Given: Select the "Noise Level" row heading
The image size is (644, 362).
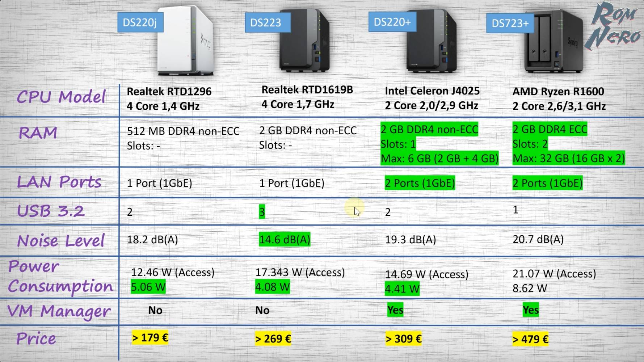Looking at the screenshot, I should [x=61, y=241].
